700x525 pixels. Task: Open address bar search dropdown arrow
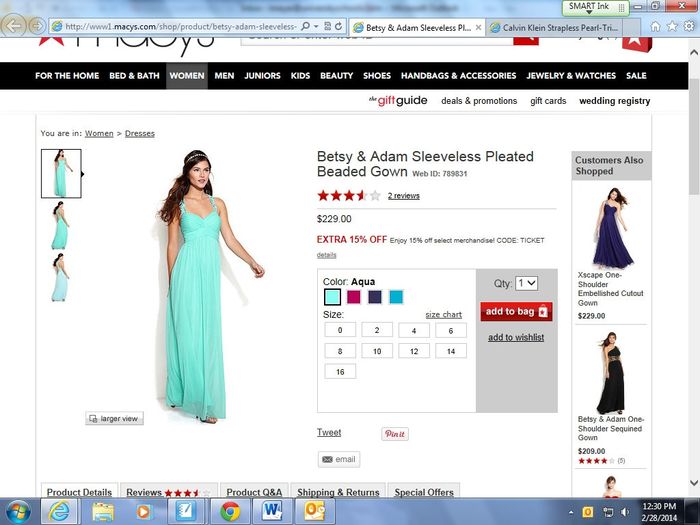[316, 26]
